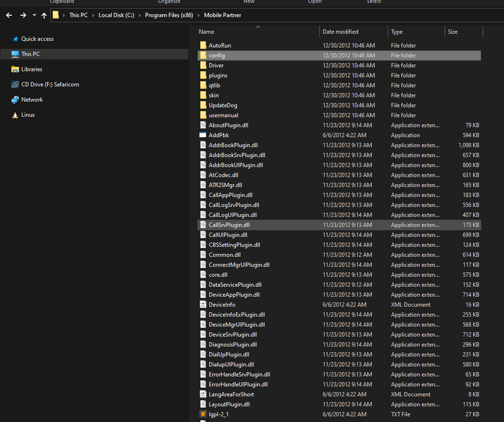Select CBSSettingPlugin.dll file icon
504x422 pixels.
click(x=203, y=244)
